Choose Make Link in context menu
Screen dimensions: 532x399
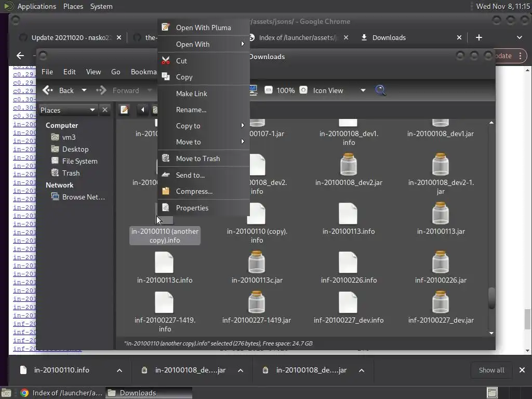(x=204, y=94)
